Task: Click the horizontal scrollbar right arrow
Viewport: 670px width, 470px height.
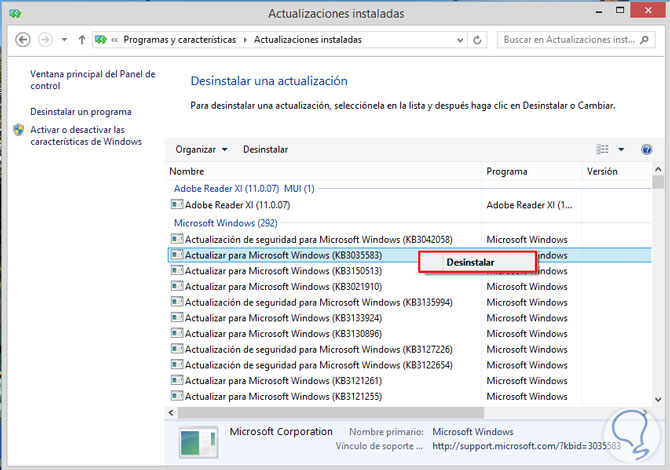Action: pyautogui.click(x=645, y=413)
